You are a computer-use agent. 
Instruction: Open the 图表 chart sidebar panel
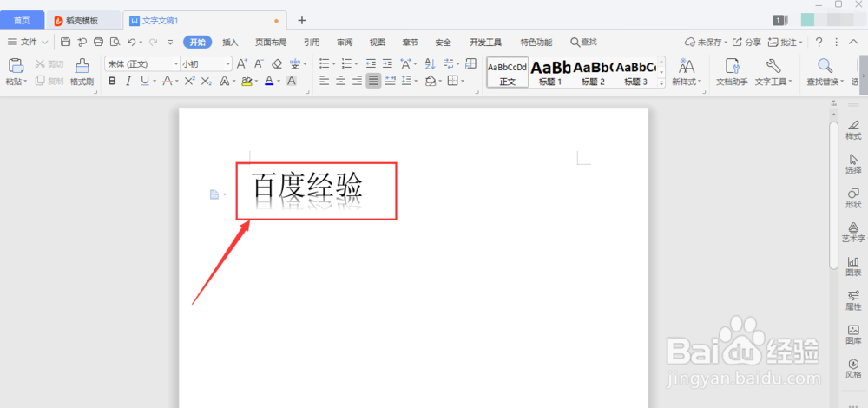(x=853, y=267)
